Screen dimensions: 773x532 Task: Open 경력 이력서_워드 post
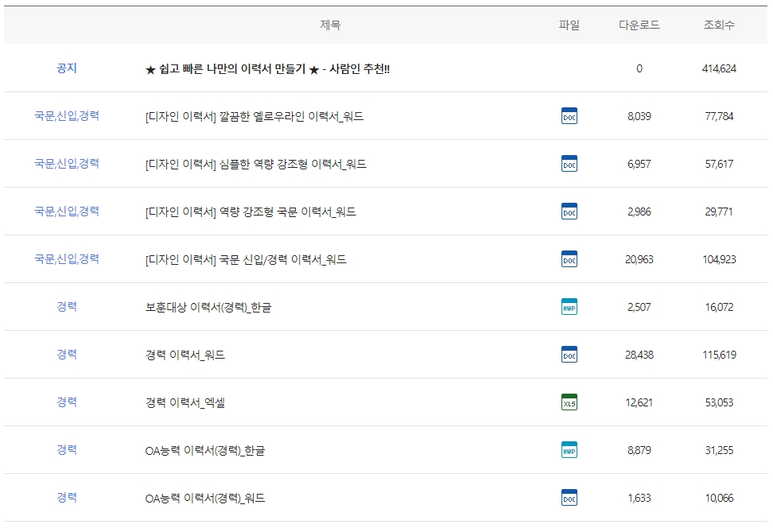(185, 355)
